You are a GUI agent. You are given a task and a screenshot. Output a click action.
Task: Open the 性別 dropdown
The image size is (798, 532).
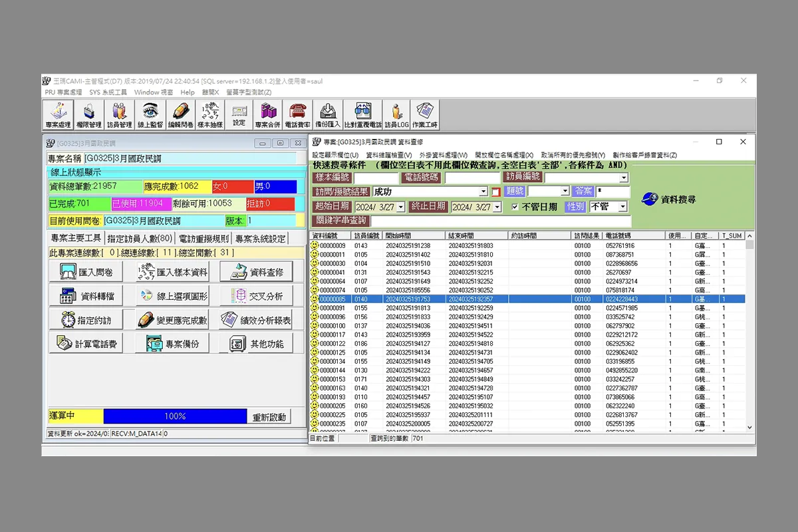click(622, 207)
